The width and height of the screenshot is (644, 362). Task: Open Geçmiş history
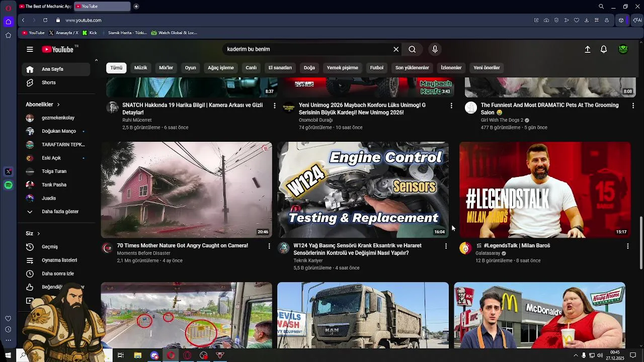pos(56,247)
